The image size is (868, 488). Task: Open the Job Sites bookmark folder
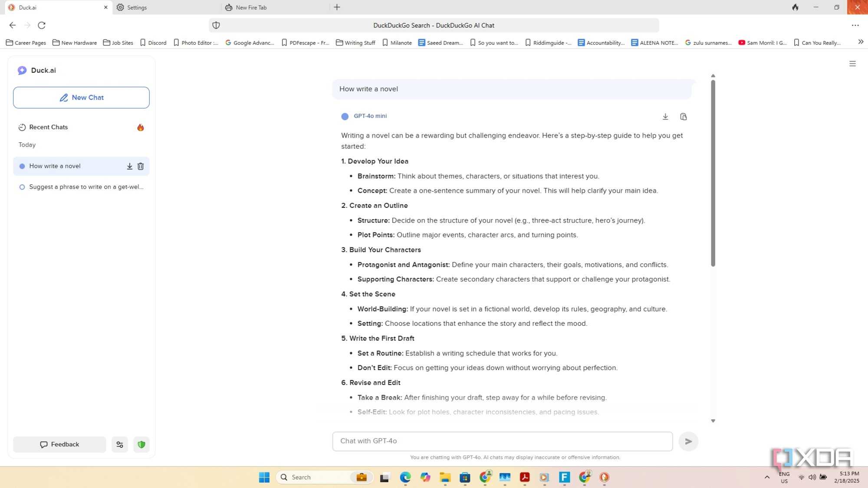pos(118,43)
